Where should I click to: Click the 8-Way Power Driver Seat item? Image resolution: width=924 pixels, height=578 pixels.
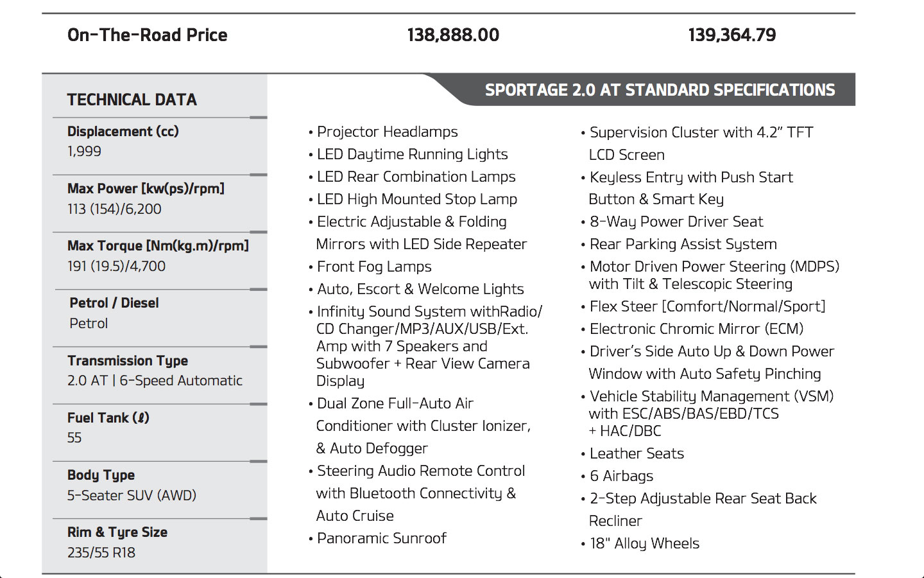(676, 222)
